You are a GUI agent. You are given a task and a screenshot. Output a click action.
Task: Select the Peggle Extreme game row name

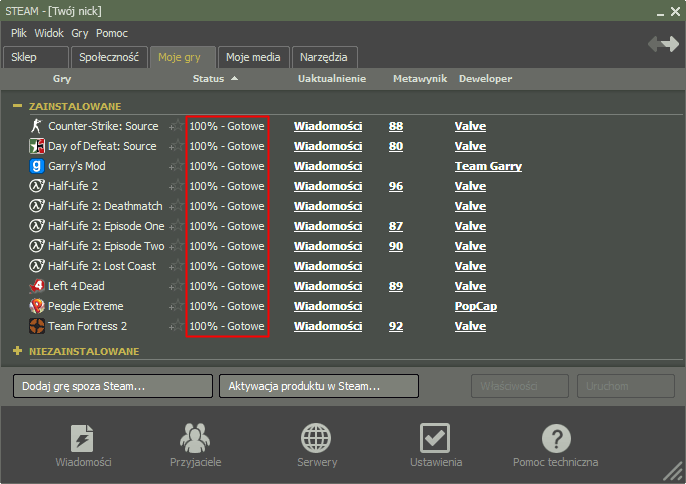coord(86,306)
